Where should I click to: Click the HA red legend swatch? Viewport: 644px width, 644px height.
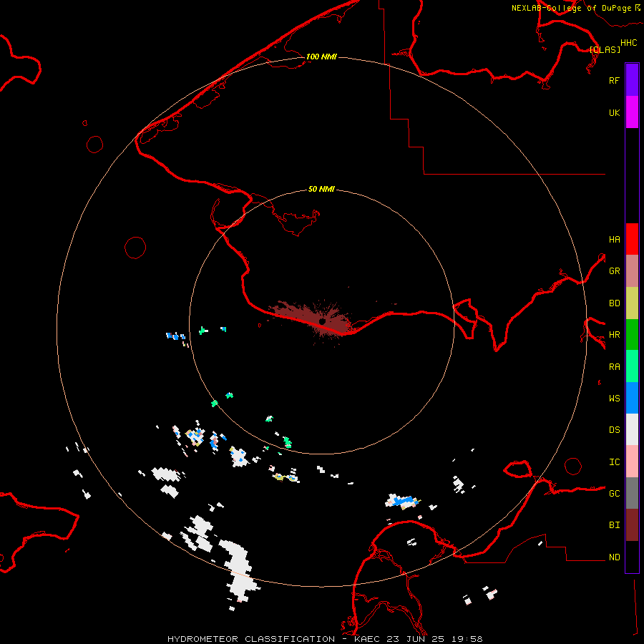tap(632, 239)
